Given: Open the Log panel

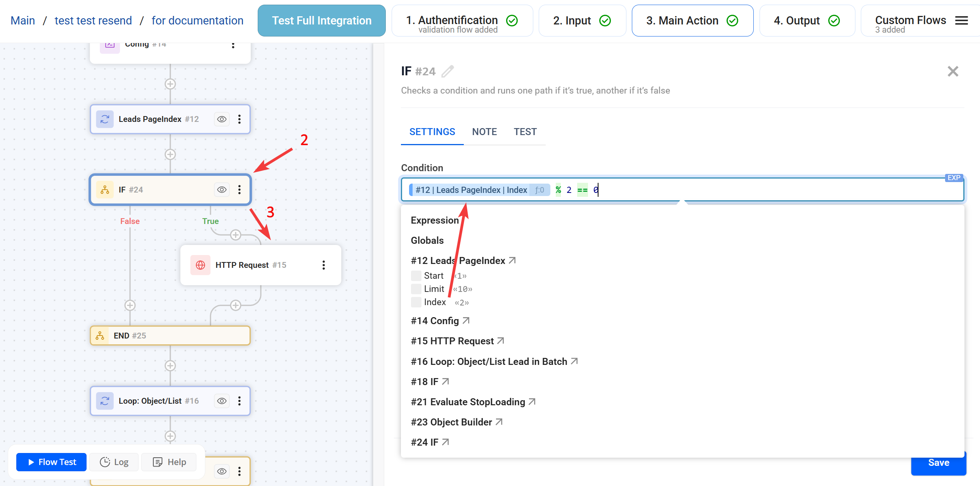Looking at the screenshot, I should [x=113, y=462].
